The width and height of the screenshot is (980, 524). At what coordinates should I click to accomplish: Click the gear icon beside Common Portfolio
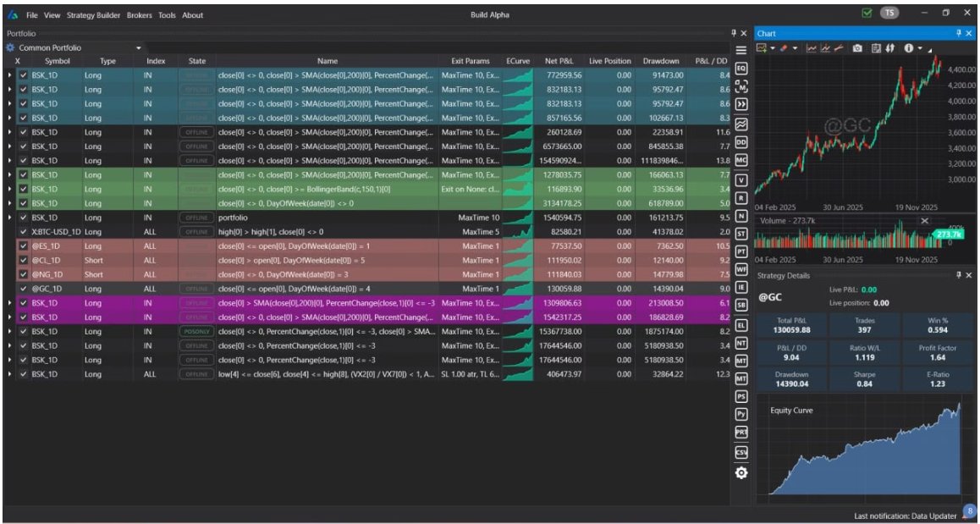(x=10, y=47)
